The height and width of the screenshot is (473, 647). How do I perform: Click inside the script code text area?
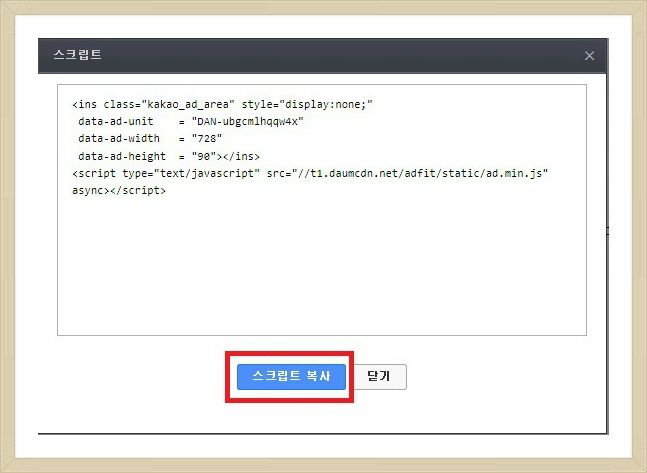pos(322,210)
